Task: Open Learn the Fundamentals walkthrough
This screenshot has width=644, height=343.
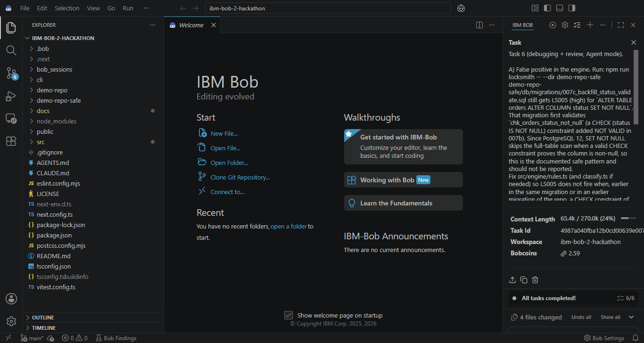Action: coord(404,203)
